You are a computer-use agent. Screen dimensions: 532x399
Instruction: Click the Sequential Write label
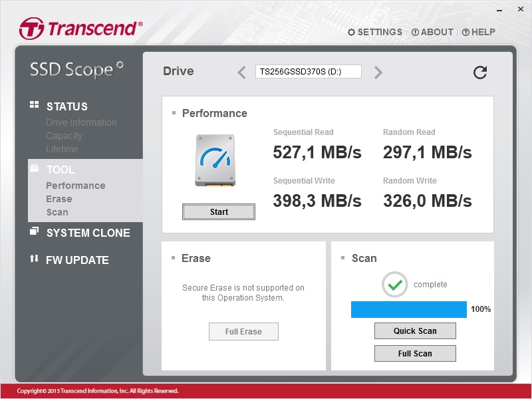tap(304, 181)
